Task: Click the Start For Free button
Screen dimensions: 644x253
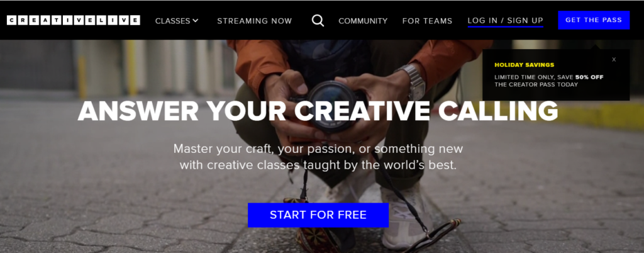Action: coord(318,215)
